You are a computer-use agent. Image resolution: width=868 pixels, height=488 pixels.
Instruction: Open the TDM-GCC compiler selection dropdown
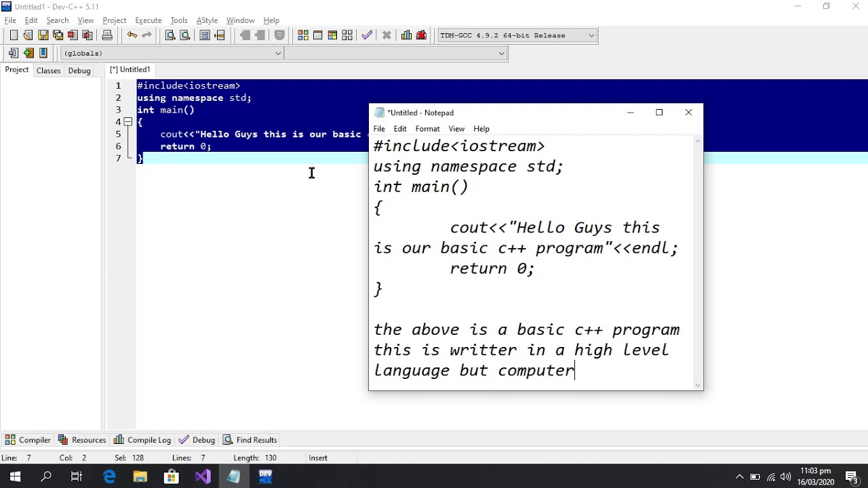[517, 35]
